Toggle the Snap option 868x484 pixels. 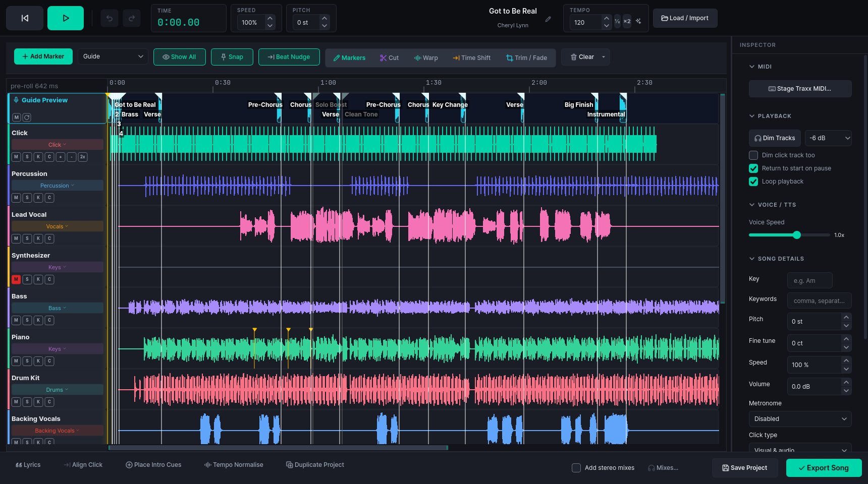click(232, 57)
